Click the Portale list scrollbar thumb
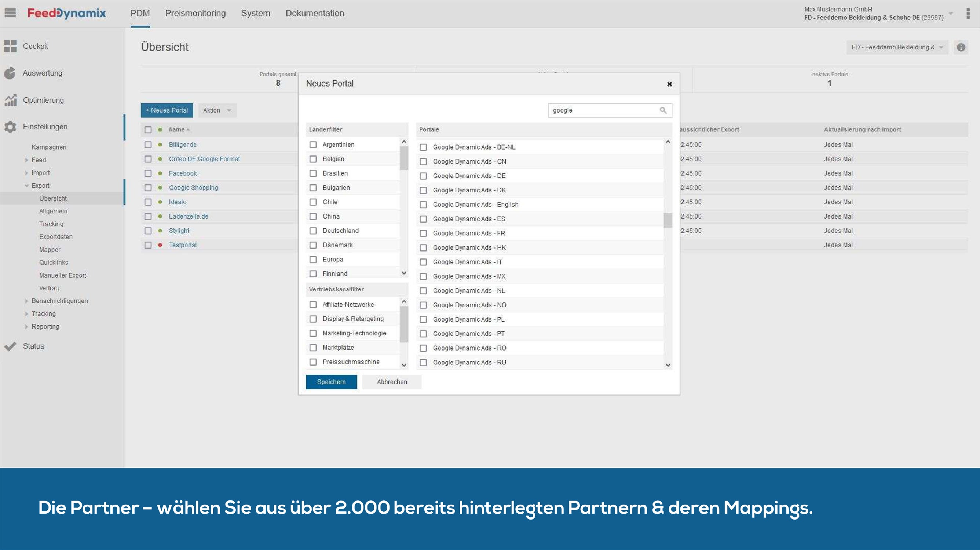Screen dimensions: 980x550 click(x=668, y=220)
